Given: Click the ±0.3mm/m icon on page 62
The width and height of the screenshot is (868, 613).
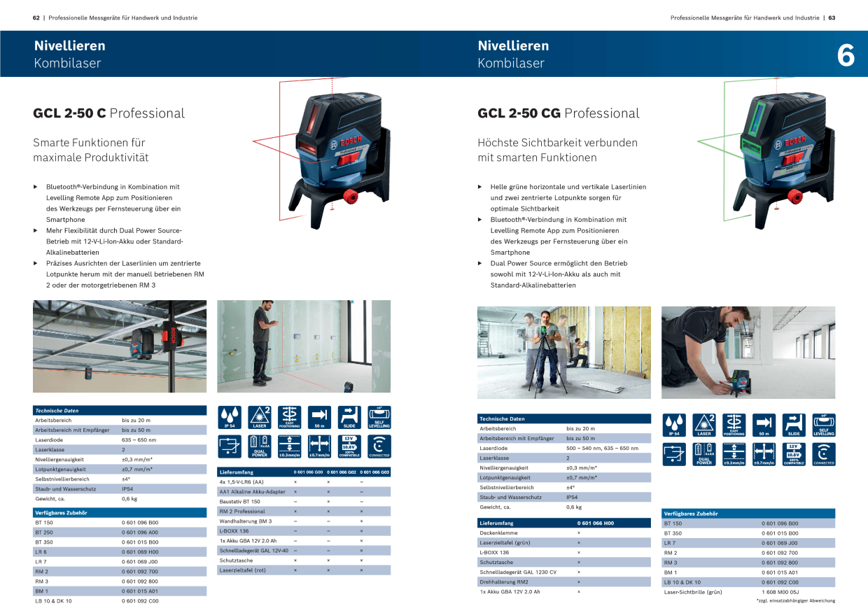Looking at the screenshot, I should pyautogui.click(x=289, y=446).
